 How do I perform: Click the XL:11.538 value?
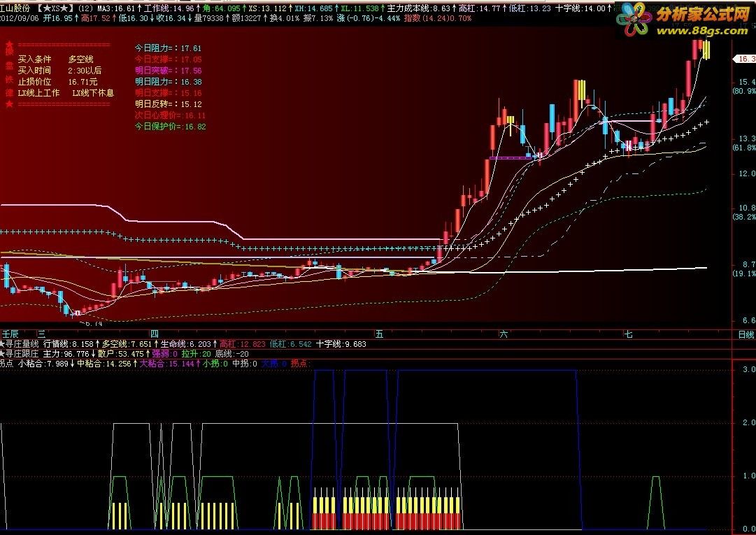[359, 8]
